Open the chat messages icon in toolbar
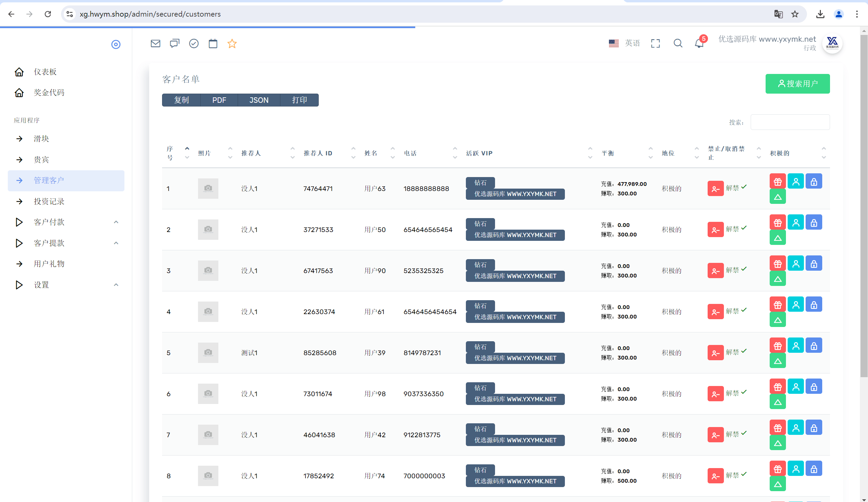Image resolution: width=868 pixels, height=502 pixels. (x=175, y=43)
